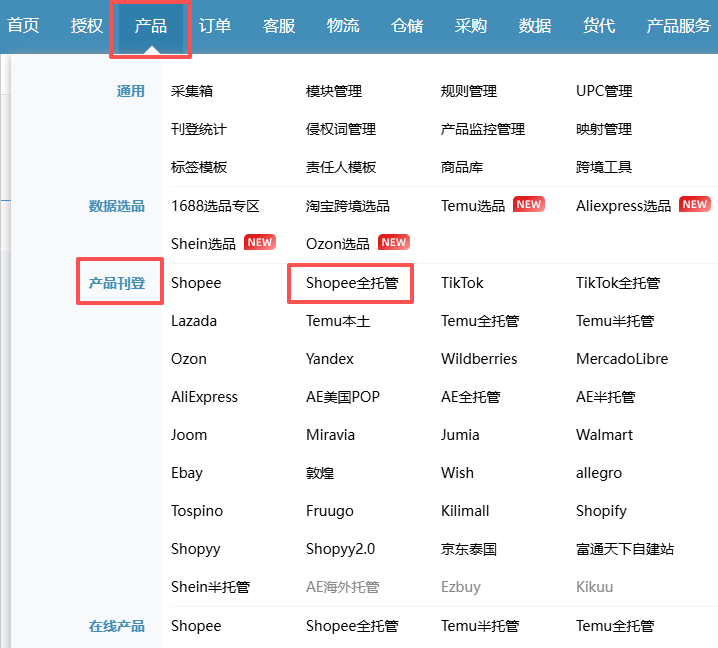The image size is (718, 648).
Task: Open 刊登统计 menu entry
Action: (199, 129)
